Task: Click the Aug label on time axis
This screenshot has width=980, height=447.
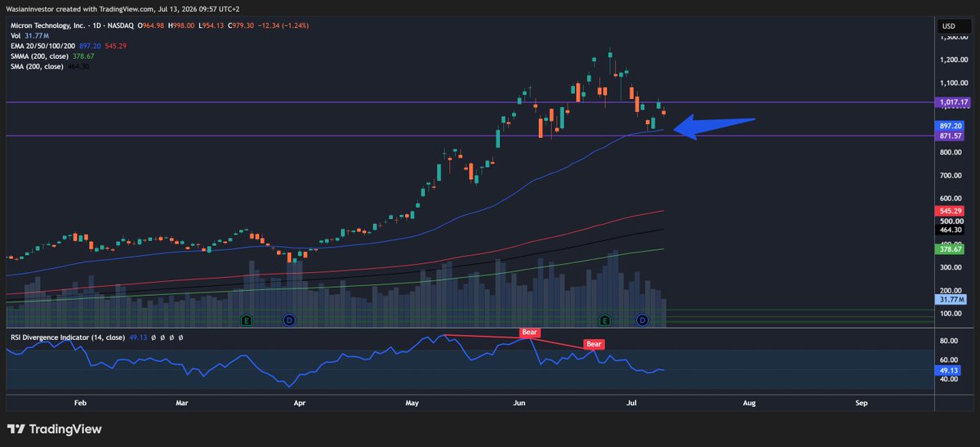Action: coord(749,403)
